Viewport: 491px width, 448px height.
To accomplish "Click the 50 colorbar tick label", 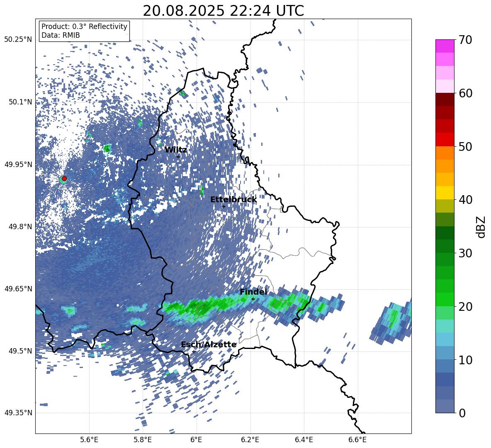I will pos(465,147).
